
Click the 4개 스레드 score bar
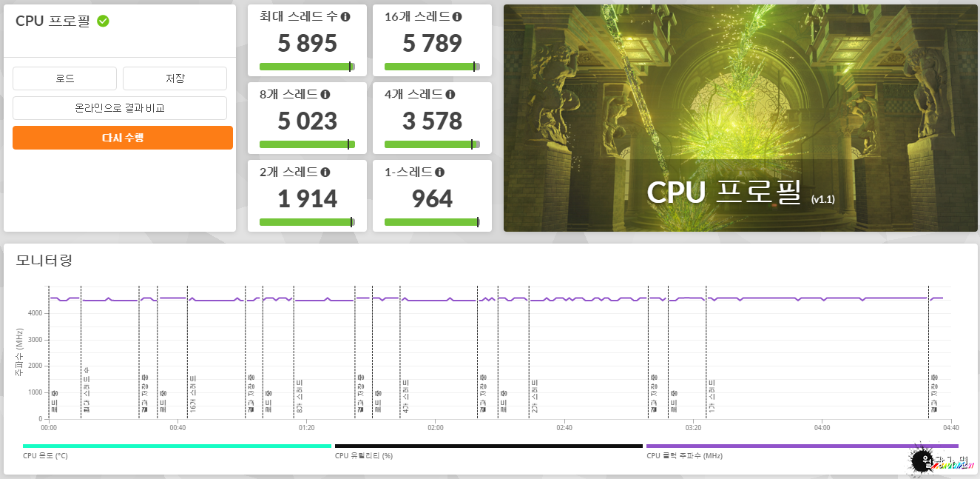[x=432, y=144]
